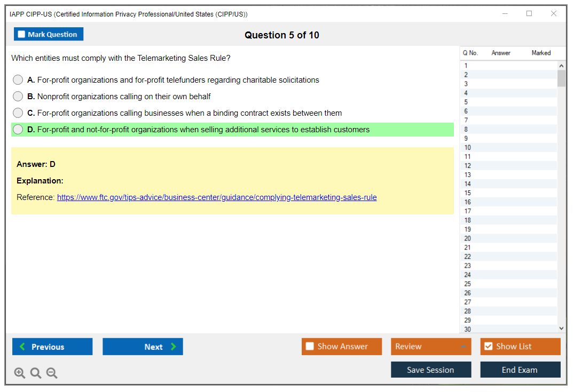Maximize the exam window
Image resolution: width=574 pixels, height=392 pixels.
[x=529, y=14]
